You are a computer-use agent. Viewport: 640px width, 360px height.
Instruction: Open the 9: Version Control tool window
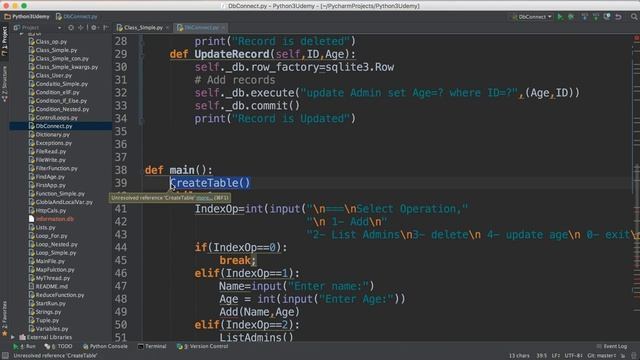[202, 347]
